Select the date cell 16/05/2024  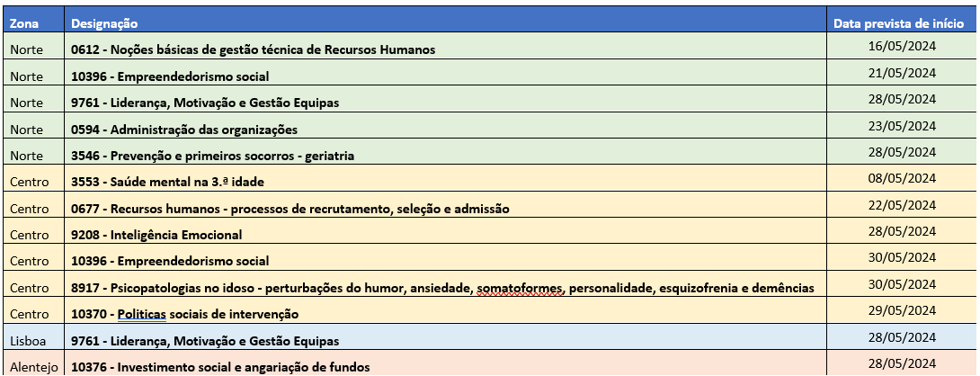pyautogui.click(x=902, y=46)
